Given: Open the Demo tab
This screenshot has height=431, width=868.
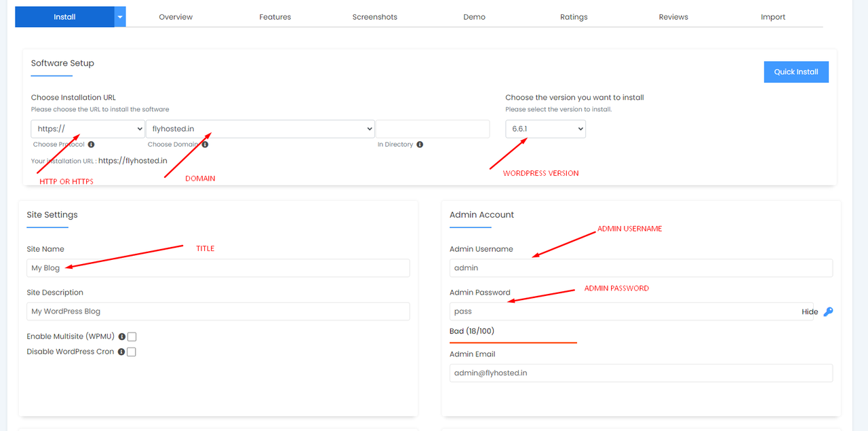Looking at the screenshot, I should pyautogui.click(x=474, y=17).
